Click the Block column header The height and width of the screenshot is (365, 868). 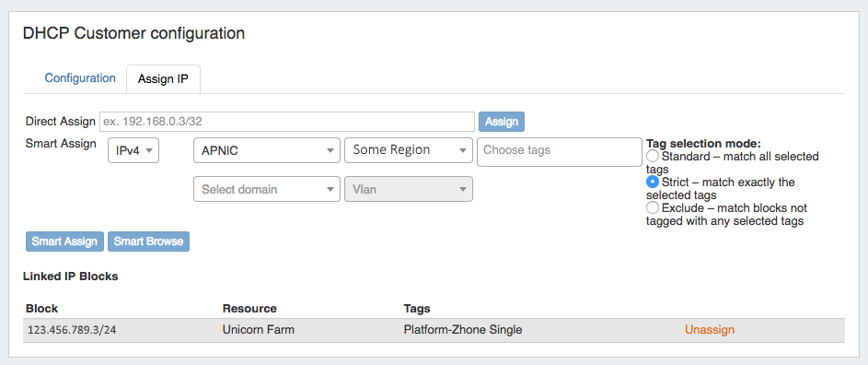click(42, 309)
